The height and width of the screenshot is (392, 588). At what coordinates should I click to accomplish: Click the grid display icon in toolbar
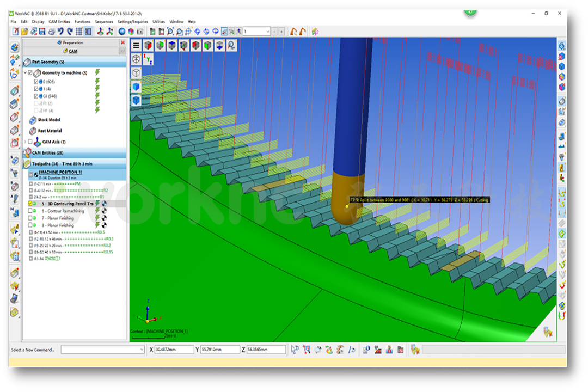(x=79, y=32)
